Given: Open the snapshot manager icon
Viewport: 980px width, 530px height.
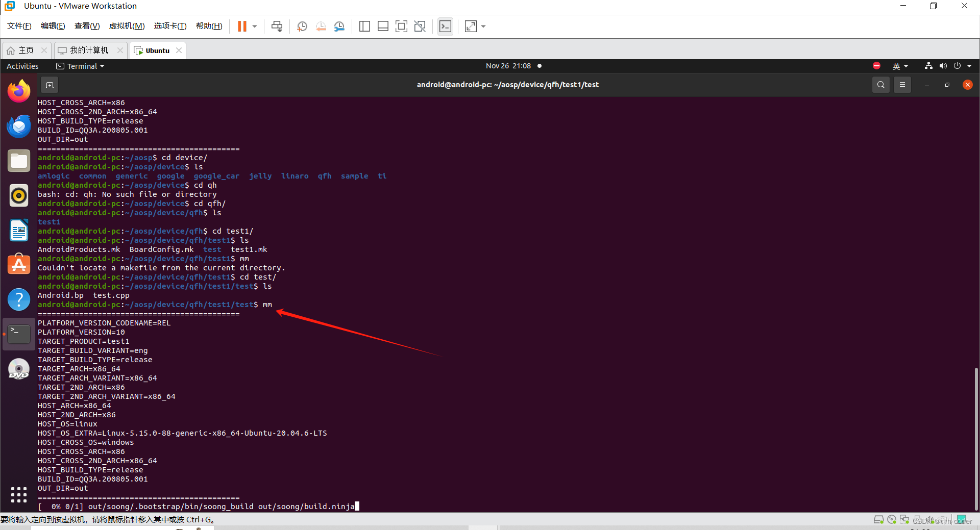Looking at the screenshot, I should tap(339, 26).
